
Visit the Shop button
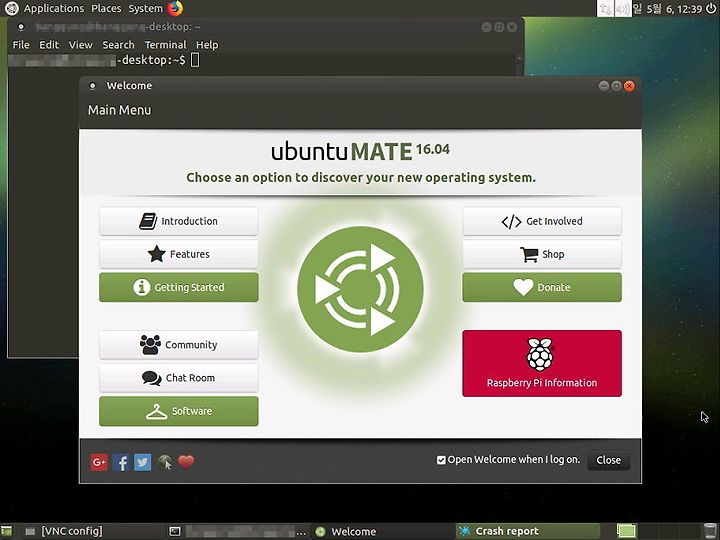(x=542, y=254)
